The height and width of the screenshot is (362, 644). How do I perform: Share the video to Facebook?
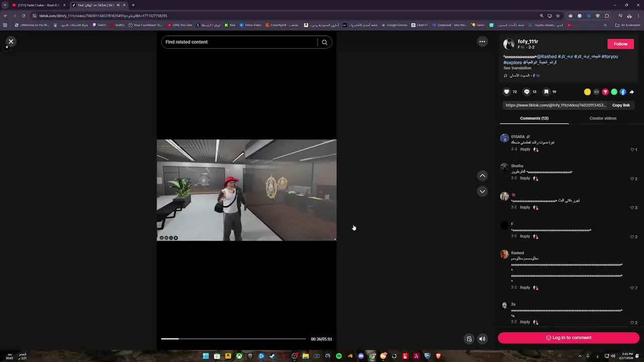click(x=623, y=92)
